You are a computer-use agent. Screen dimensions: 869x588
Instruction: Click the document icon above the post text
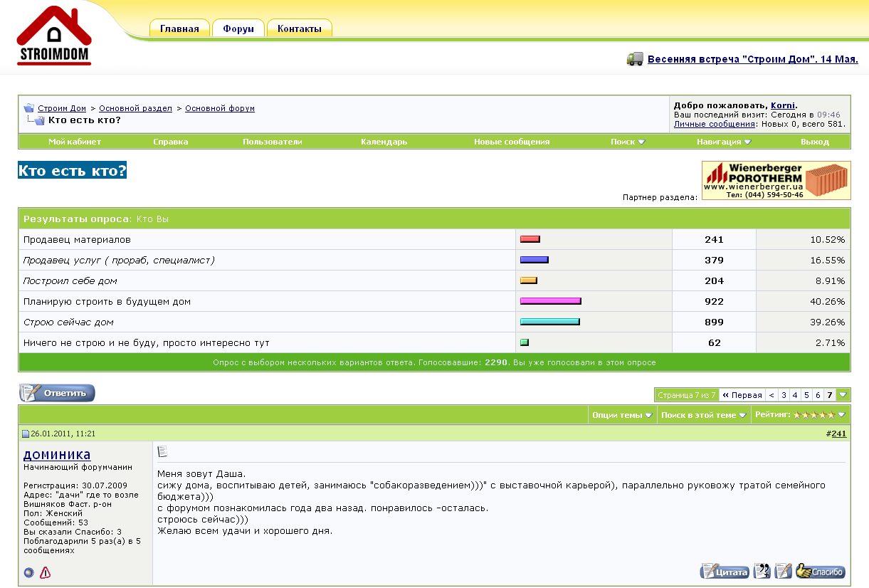click(x=162, y=451)
